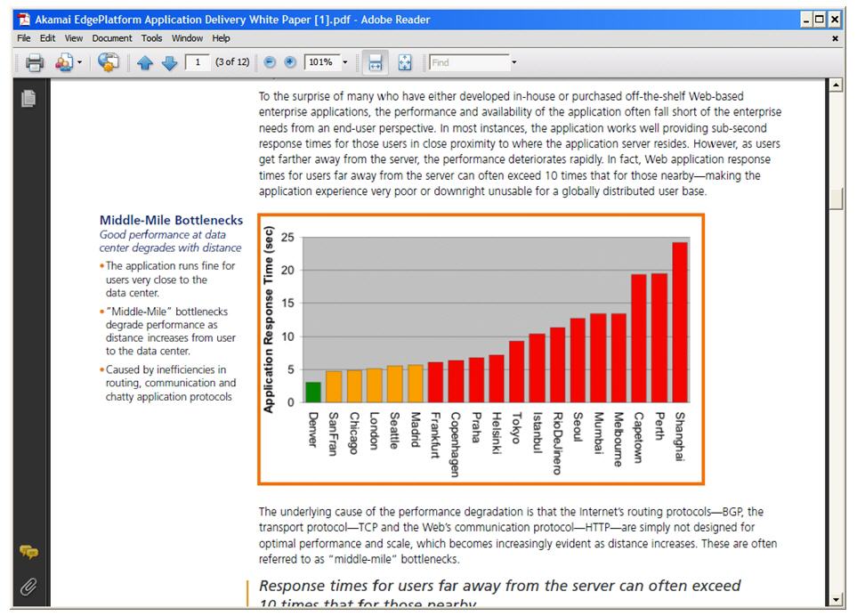The height and width of the screenshot is (616, 857).
Task: Go to previous page with up arrow
Action: coord(146,62)
